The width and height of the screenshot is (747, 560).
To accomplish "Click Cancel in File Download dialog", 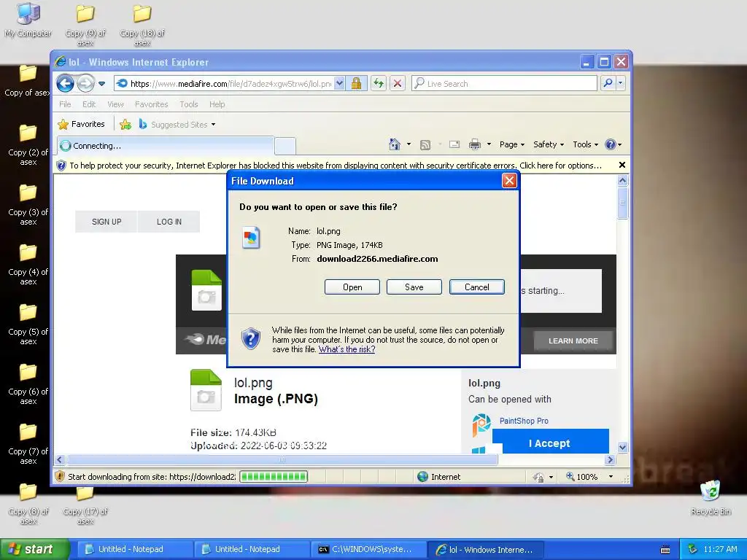I will pos(477,287).
